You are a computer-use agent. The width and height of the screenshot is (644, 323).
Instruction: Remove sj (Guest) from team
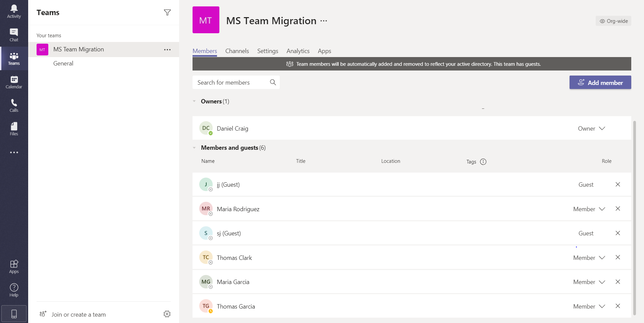click(618, 233)
